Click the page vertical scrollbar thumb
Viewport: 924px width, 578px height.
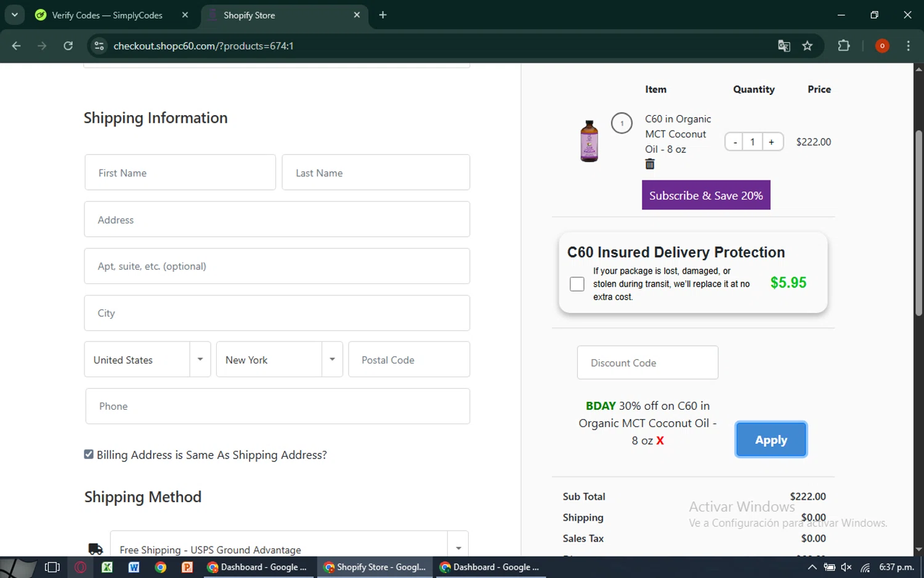918,223
